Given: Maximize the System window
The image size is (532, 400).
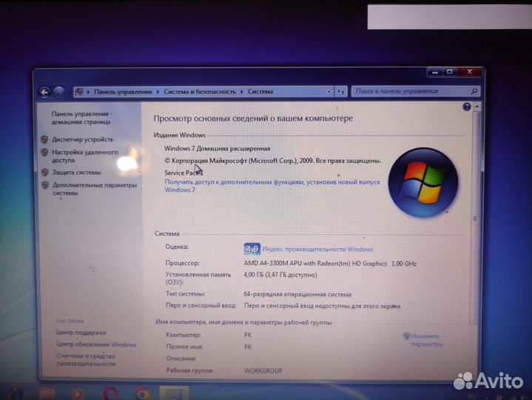Looking at the screenshot, I should [450, 72].
